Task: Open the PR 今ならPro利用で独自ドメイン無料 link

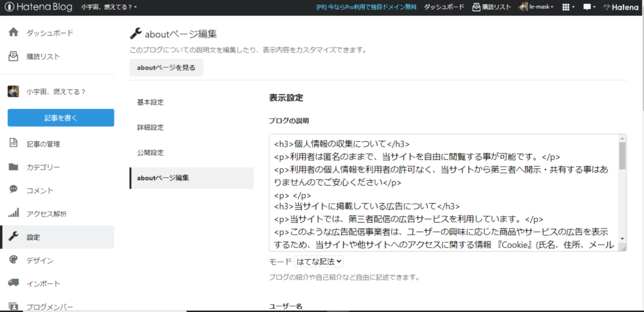Action: coord(366,7)
